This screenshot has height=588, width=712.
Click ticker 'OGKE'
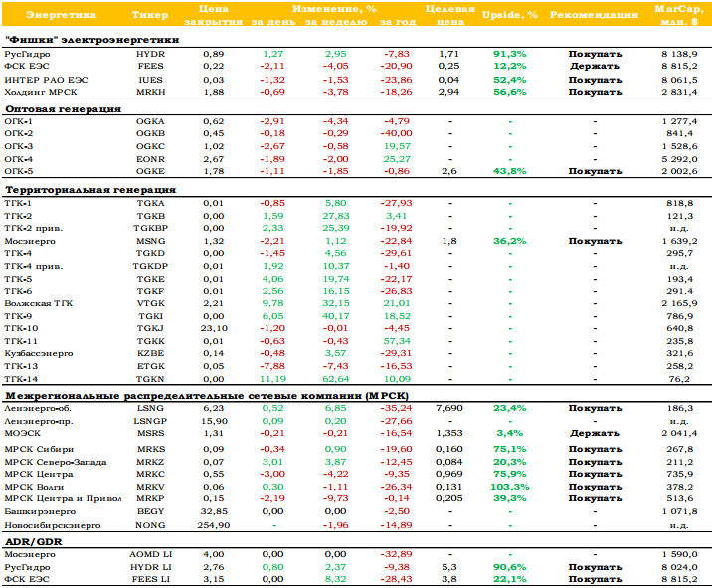tap(150, 171)
